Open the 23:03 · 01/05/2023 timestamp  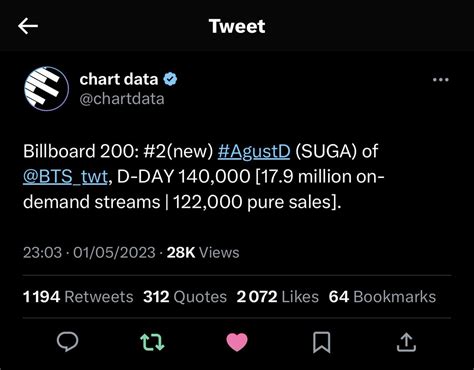click(89, 253)
